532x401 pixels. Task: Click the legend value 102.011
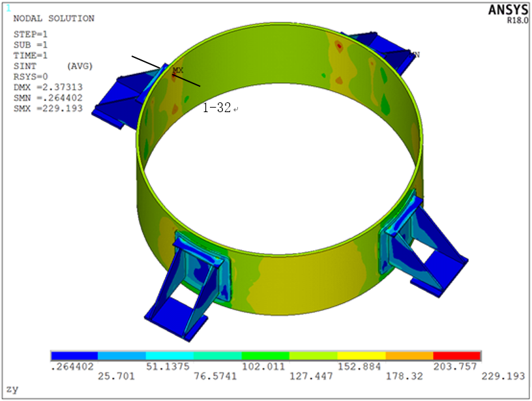click(263, 366)
